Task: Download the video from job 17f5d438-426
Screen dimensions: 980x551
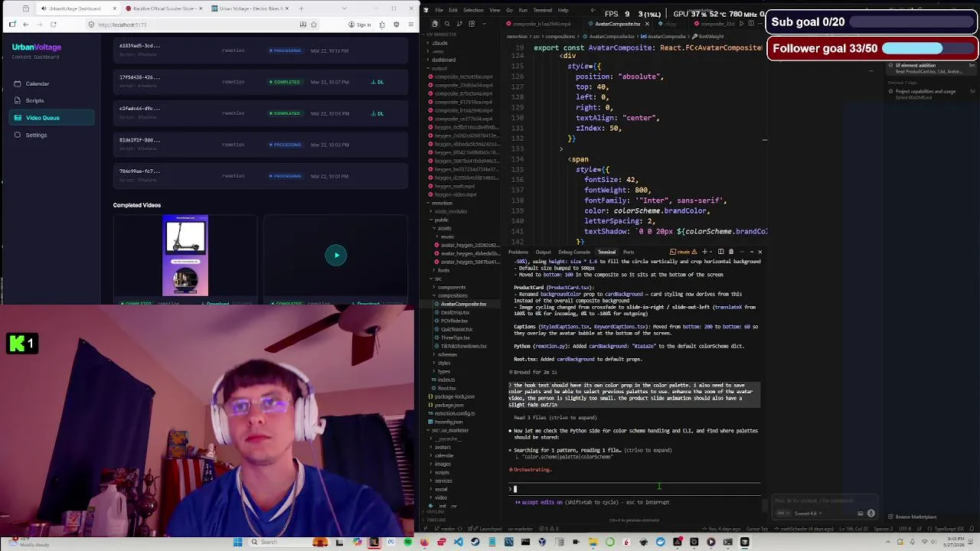Action: click(x=377, y=82)
